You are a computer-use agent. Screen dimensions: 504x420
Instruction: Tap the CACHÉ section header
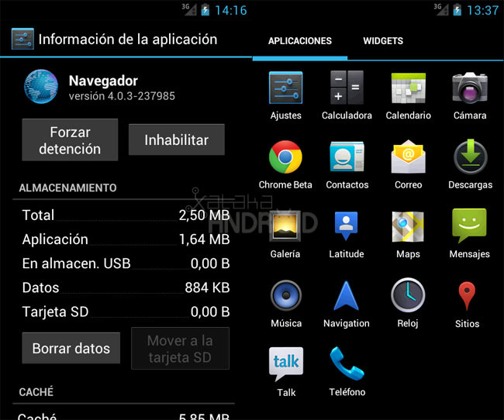36,392
